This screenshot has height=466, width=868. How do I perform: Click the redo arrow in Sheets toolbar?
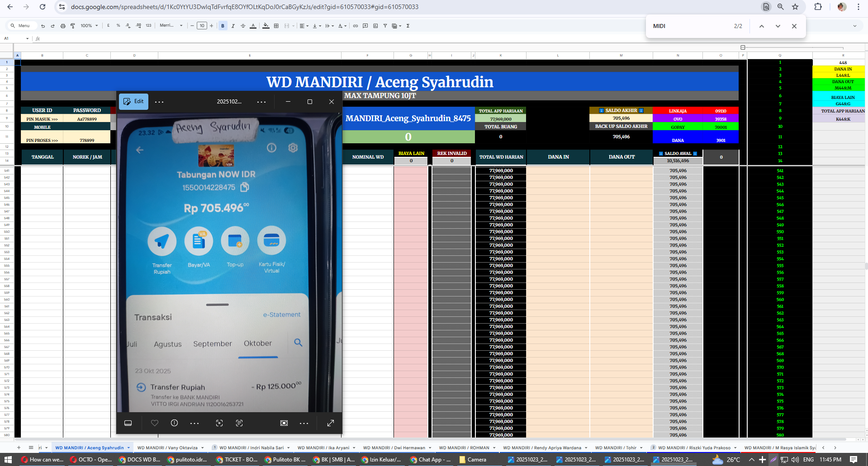pos(52,26)
